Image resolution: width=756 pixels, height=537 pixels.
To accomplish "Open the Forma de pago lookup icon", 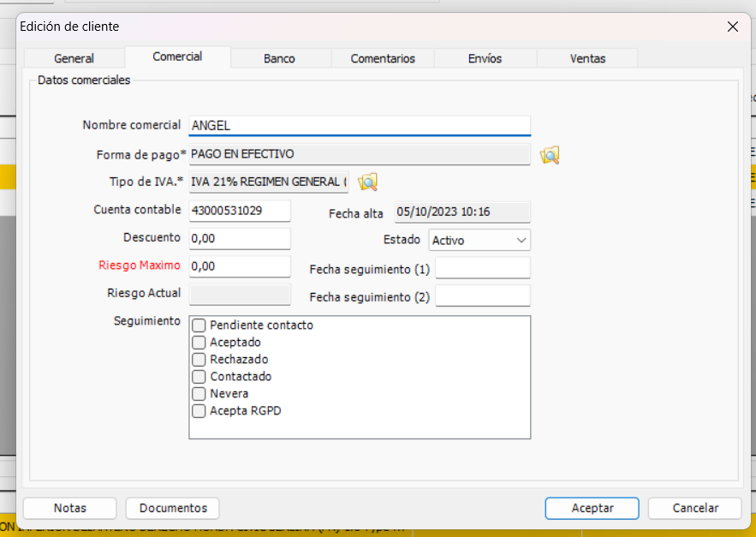I will tap(549, 155).
